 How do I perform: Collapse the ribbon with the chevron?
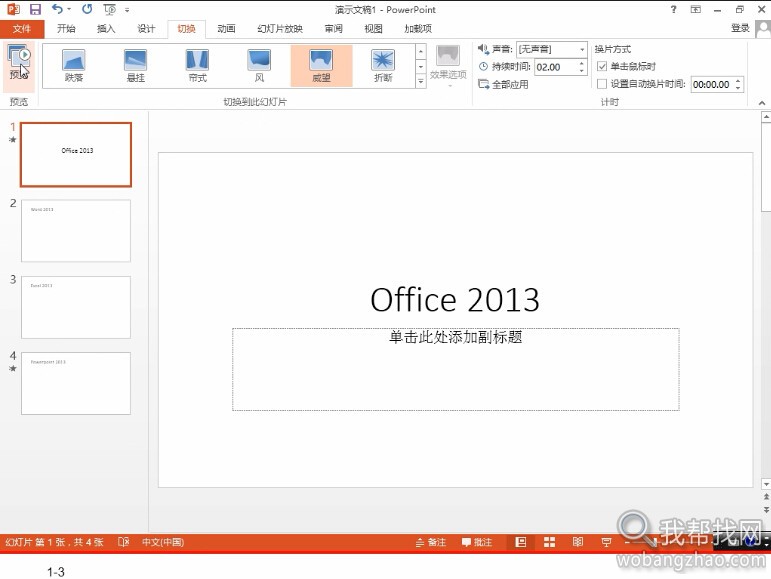(x=762, y=103)
